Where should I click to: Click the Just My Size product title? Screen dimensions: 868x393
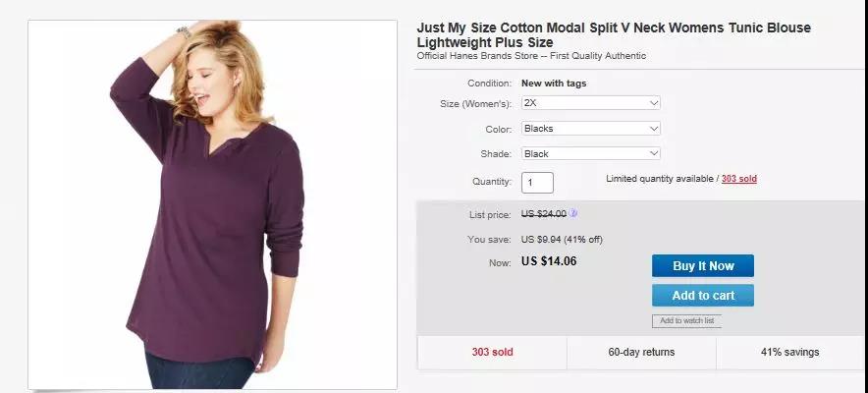click(614, 35)
